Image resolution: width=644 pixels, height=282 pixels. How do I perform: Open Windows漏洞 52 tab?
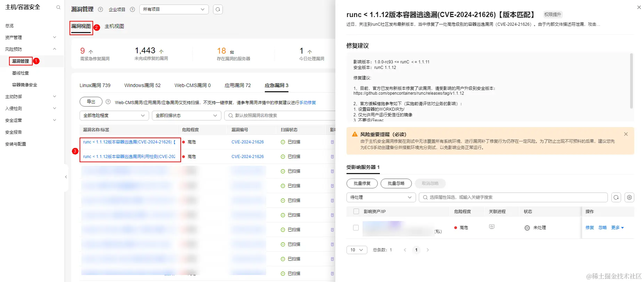(x=142, y=85)
